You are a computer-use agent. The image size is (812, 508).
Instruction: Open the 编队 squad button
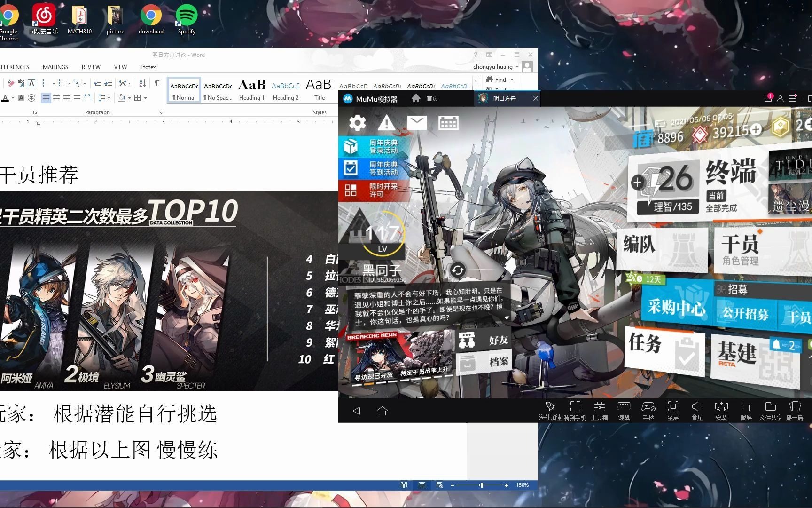(662, 250)
